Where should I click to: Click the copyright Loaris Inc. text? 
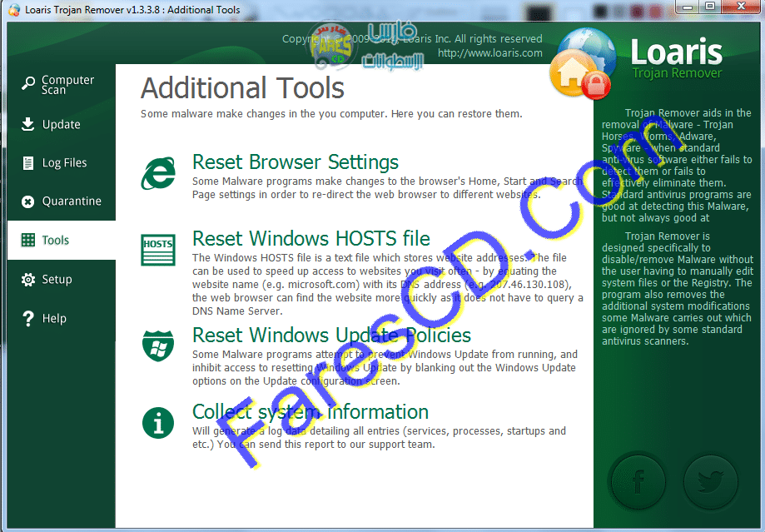(x=412, y=38)
